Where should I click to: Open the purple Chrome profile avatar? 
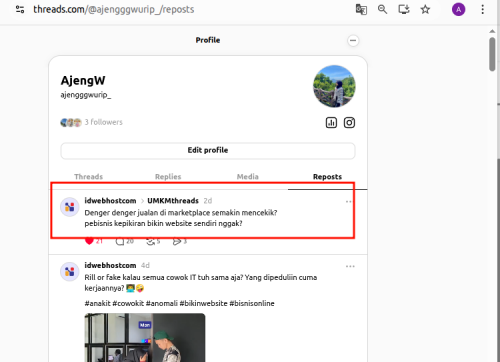tap(459, 9)
